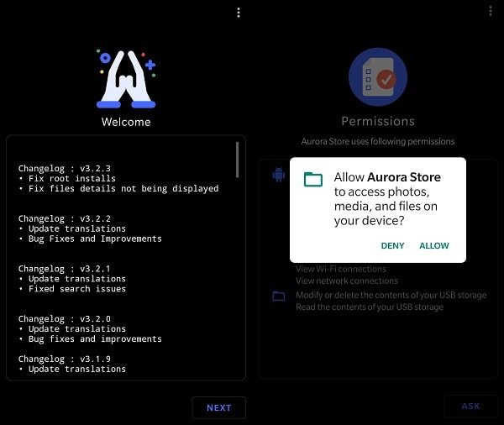Deny storage access for Aurora Store

pos(392,245)
